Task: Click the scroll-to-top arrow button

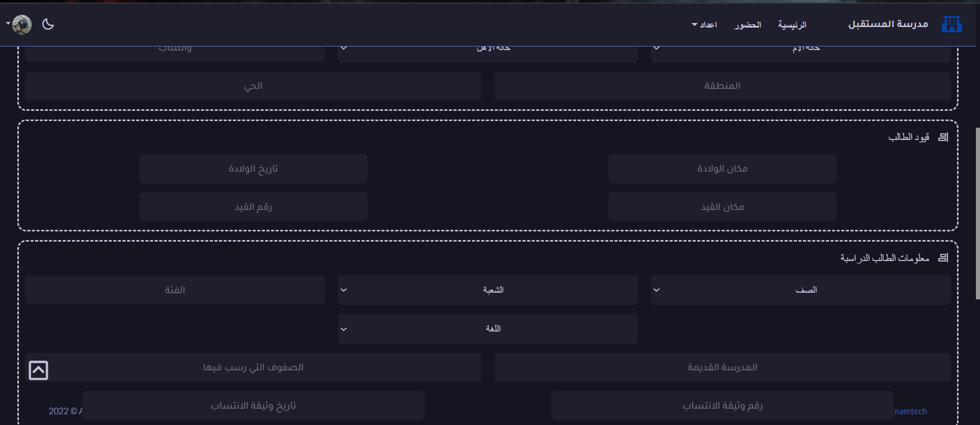Action: (39, 370)
